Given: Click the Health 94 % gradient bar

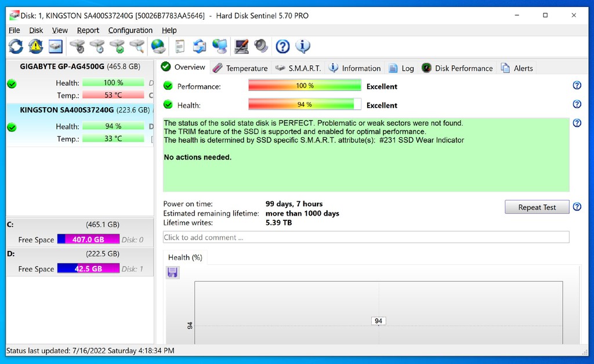Looking at the screenshot, I should [305, 104].
